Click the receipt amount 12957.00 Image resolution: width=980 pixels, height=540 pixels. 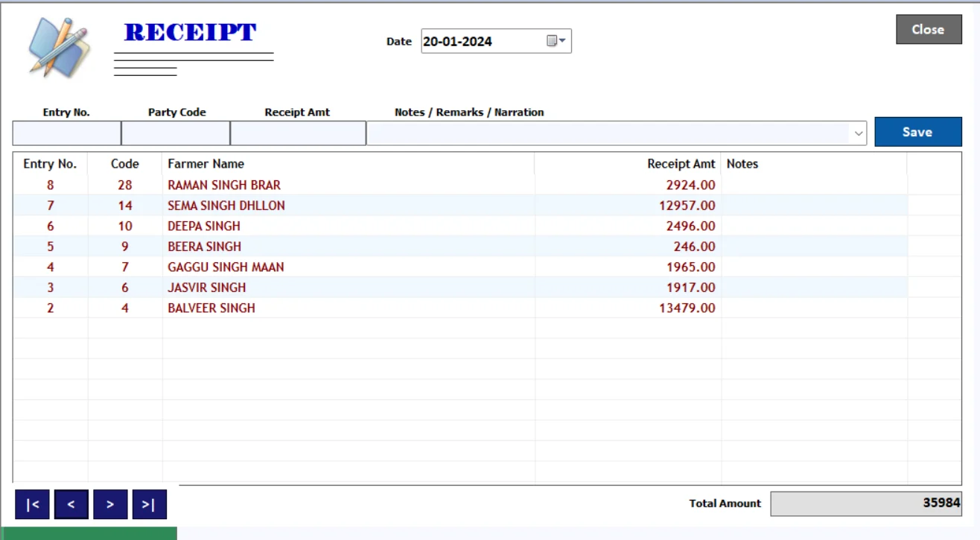(687, 206)
